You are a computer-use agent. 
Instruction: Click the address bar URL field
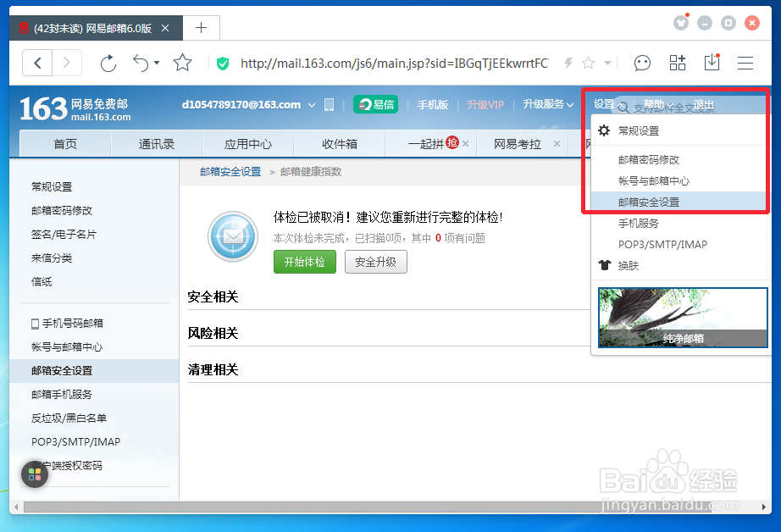[395, 64]
